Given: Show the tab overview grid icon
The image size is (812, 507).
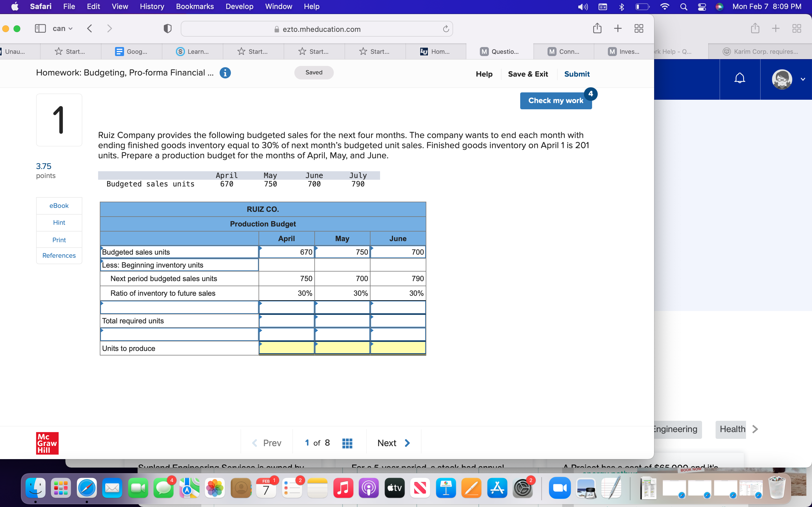Looking at the screenshot, I should click(638, 28).
